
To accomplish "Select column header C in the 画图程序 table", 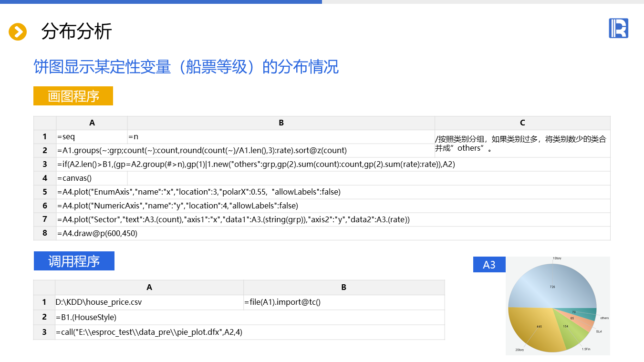I will pyautogui.click(x=522, y=123).
